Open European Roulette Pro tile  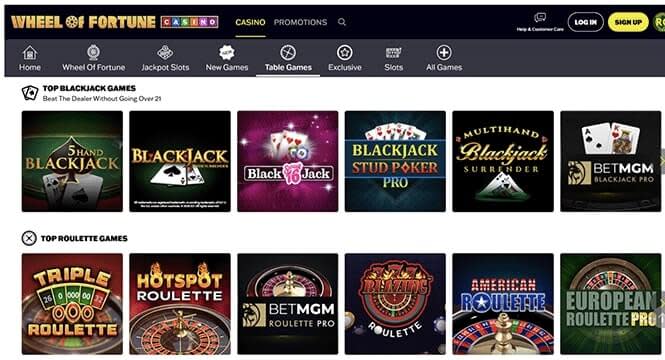(x=611, y=304)
